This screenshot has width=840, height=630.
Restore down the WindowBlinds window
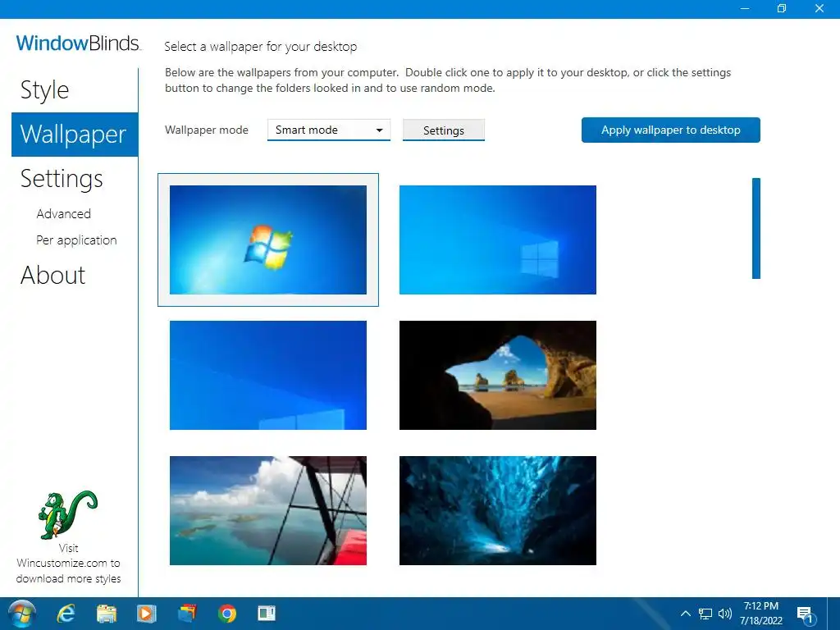(782, 8)
